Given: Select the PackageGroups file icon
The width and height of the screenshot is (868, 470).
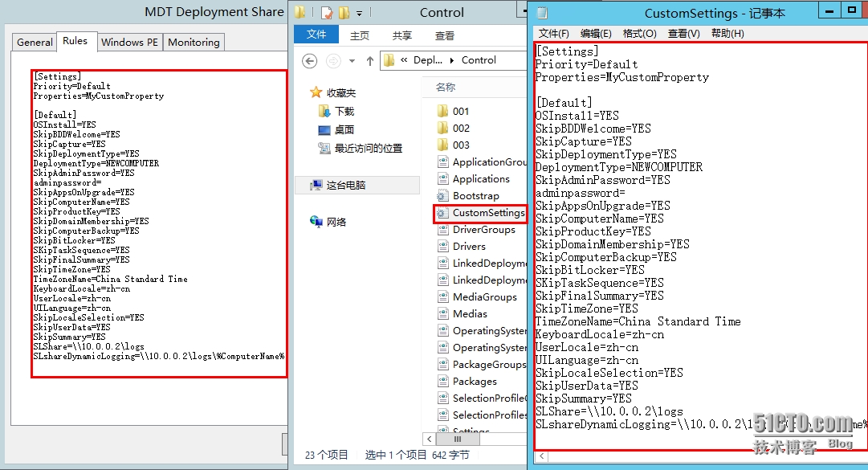Looking at the screenshot, I should (443, 364).
